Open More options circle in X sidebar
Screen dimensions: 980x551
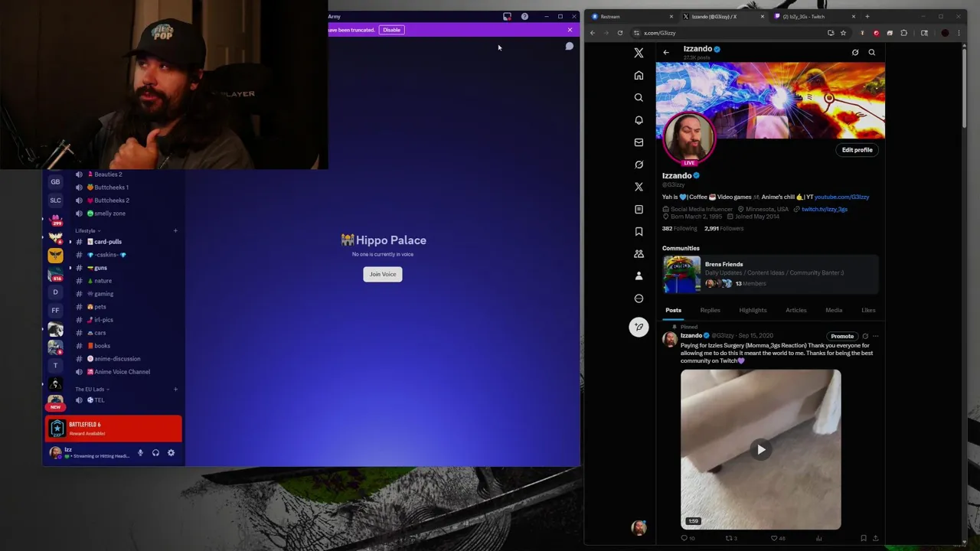[x=639, y=298]
